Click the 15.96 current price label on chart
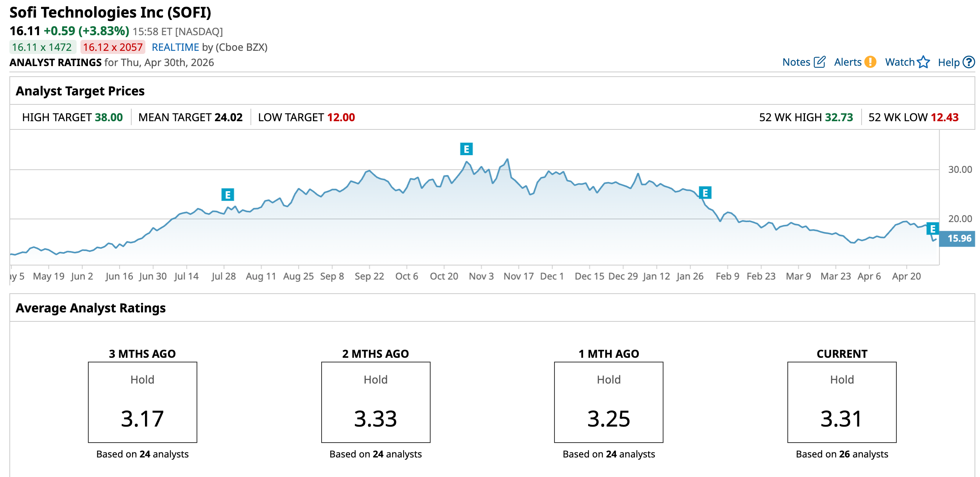Viewport: 980px width, 477px height. click(x=959, y=238)
